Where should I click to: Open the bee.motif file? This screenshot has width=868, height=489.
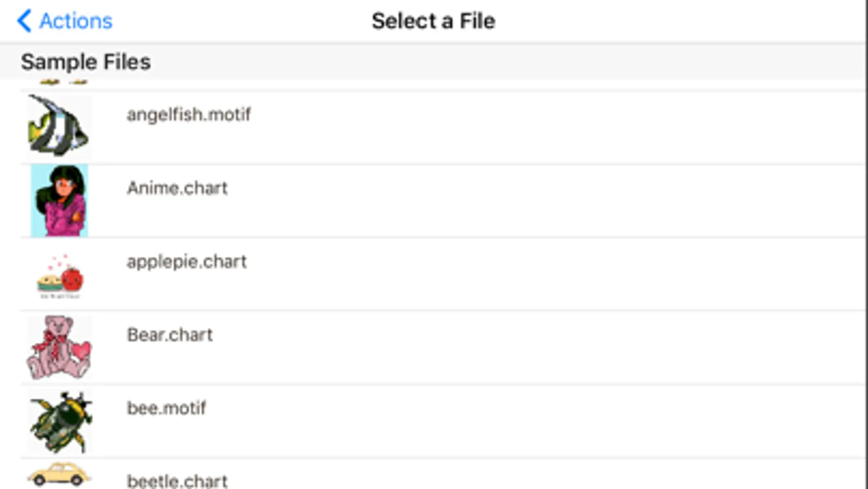[x=166, y=408]
